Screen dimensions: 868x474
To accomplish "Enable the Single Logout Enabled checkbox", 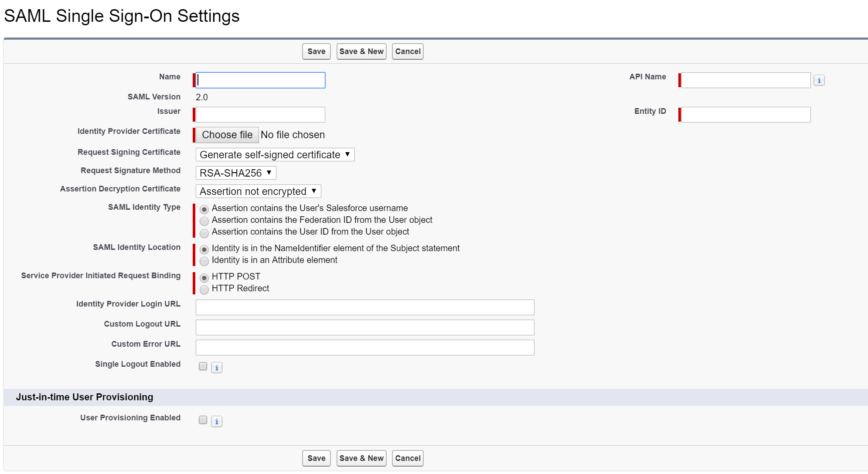I will coord(203,366).
